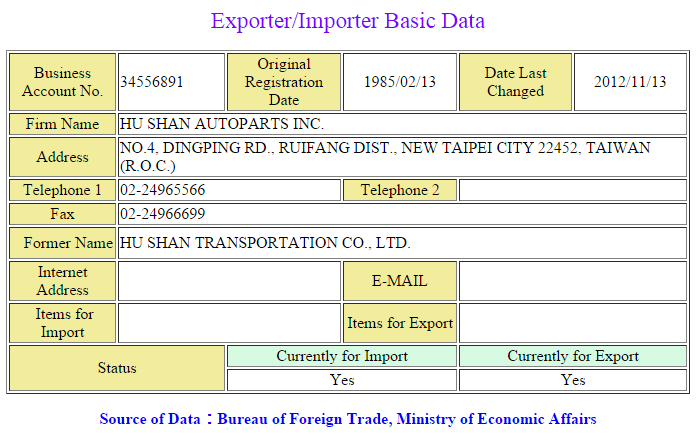Click the Date Last Changed label
This screenshot has width=697, height=441.
pos(515,82)
